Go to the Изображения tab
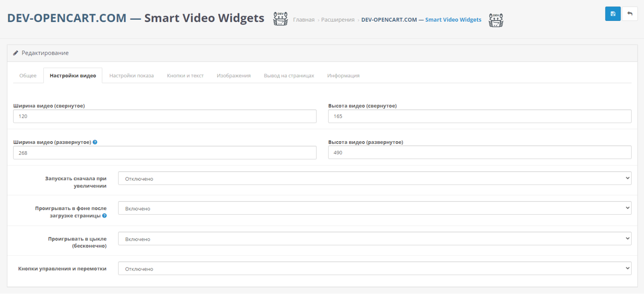 233,76
